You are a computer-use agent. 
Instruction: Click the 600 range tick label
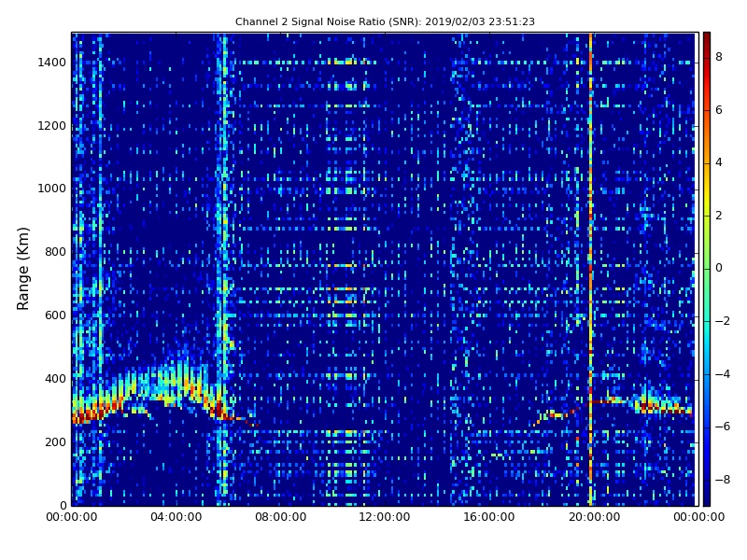[x=55, y=315]
